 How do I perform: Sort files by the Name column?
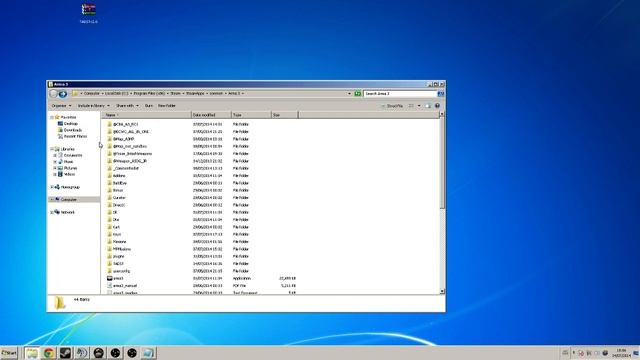click(x=147, y=115)
